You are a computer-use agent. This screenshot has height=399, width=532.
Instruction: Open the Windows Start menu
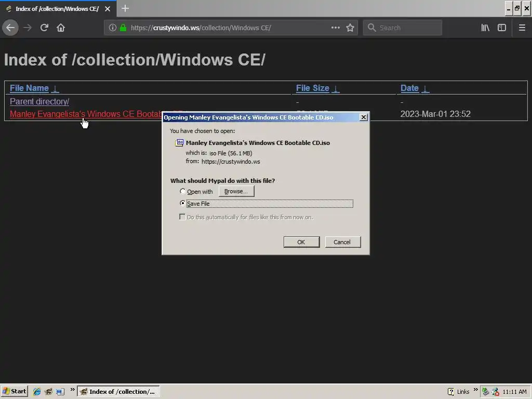click(x=14, y=391)
